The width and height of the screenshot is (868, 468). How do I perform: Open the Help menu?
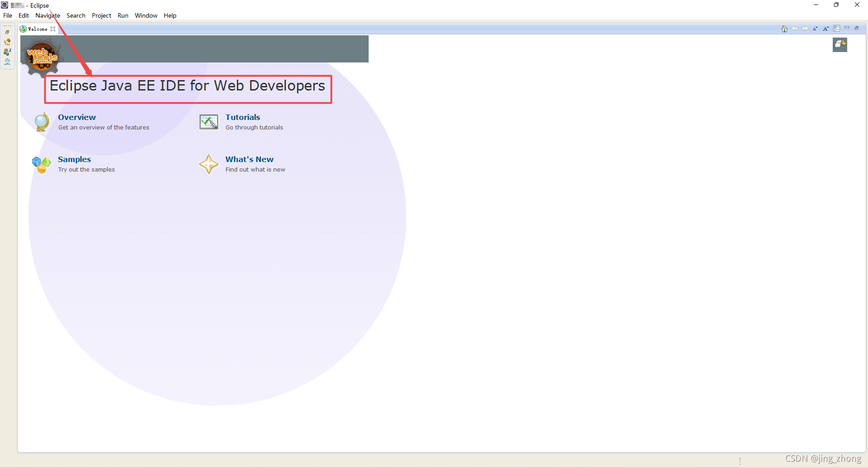pyautogui.click(x=170, y=15)
